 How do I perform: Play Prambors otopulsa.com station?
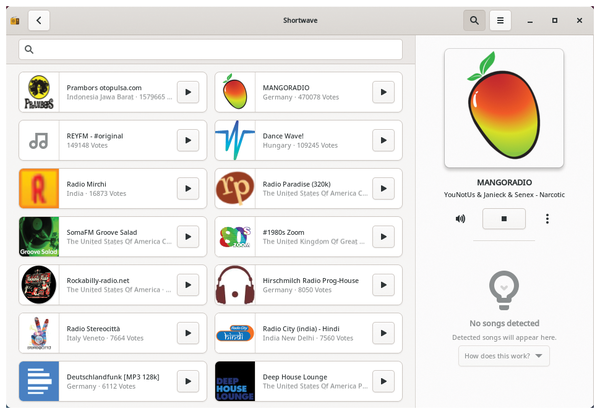click(188, 92)
